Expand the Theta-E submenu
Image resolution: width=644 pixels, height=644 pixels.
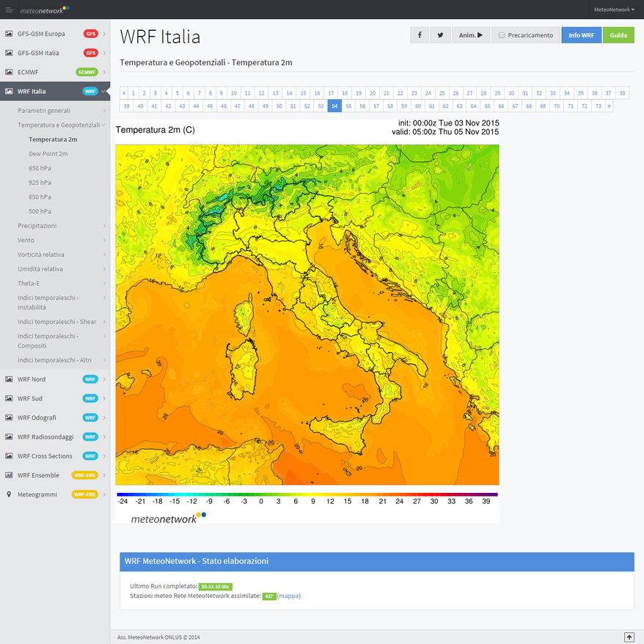(55, 283)
